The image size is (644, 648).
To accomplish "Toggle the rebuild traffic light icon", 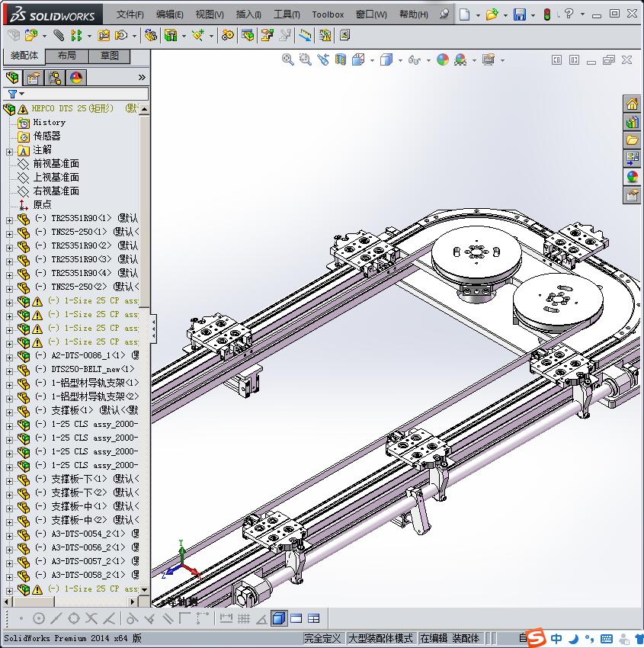I will coord(546,14).
